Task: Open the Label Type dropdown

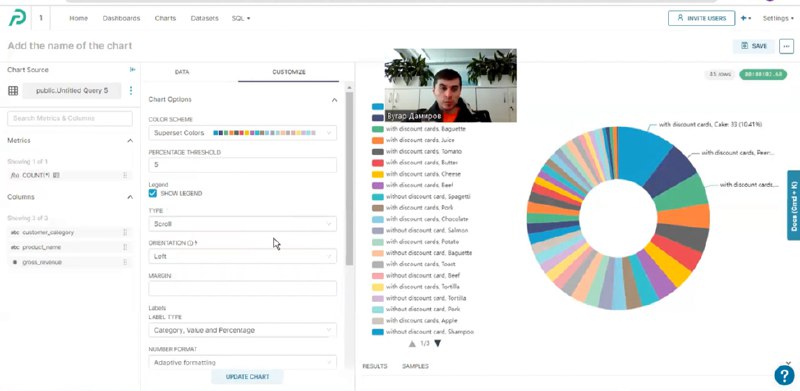Action: pos(242,330)
